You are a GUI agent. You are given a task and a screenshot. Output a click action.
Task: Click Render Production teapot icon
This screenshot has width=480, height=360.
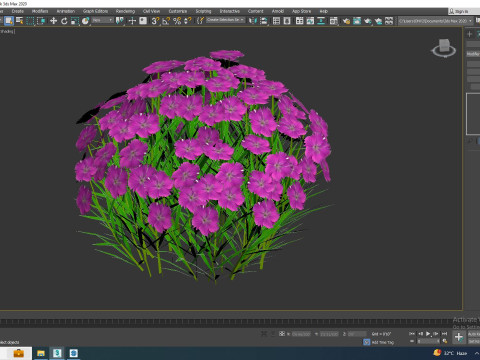click(x=368, y=21)
